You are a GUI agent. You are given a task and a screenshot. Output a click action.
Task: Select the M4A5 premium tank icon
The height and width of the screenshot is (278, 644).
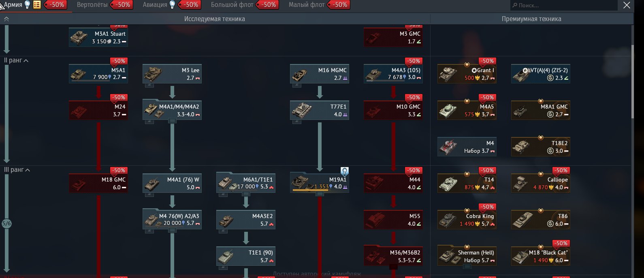pos(448,110)
